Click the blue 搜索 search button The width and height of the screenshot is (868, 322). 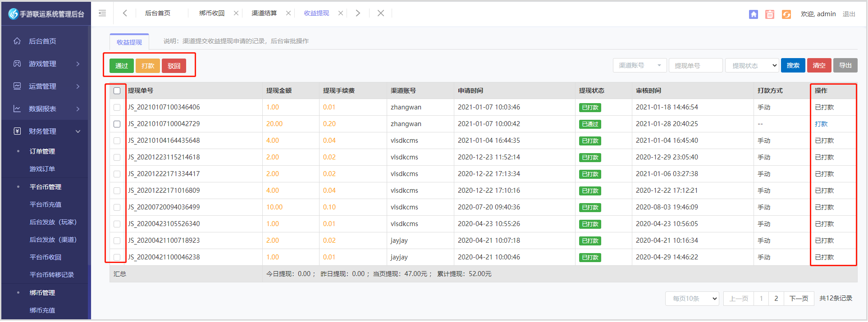click(793, 65)
